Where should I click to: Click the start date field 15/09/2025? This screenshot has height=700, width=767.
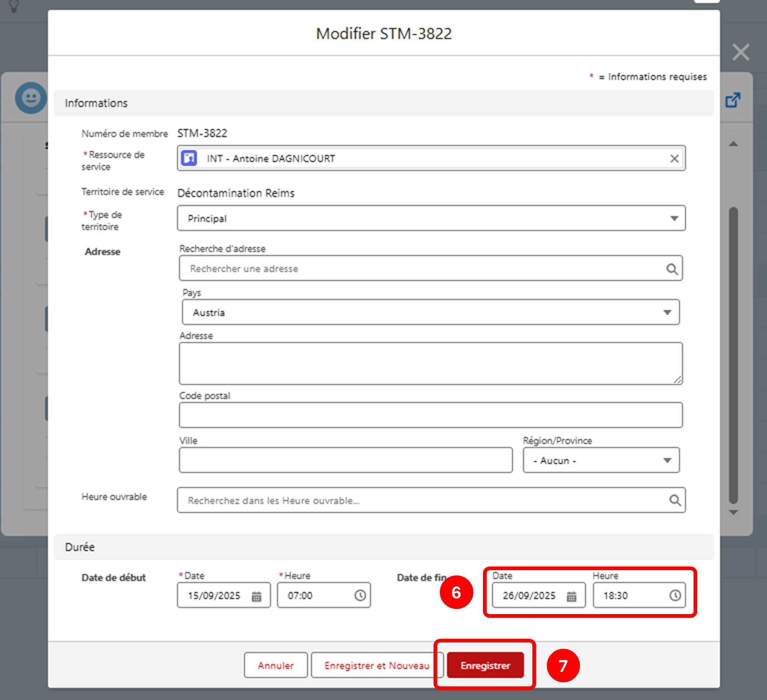point(224,595)
